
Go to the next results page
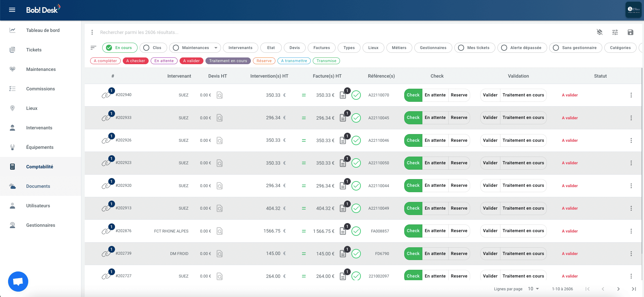[618, 289]
